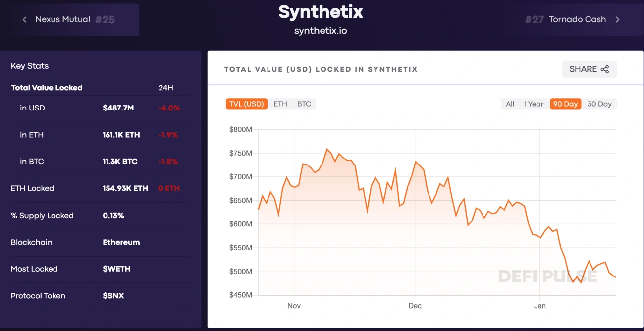644x331 pixels.
Task: Switch the chart units to BTC
Action: coord(304,104)
